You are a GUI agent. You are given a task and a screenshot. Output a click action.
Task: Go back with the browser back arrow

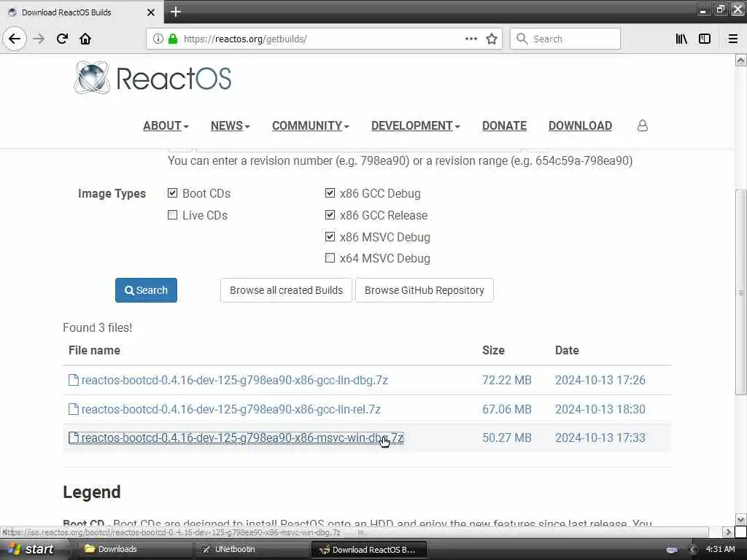point(15,39)
